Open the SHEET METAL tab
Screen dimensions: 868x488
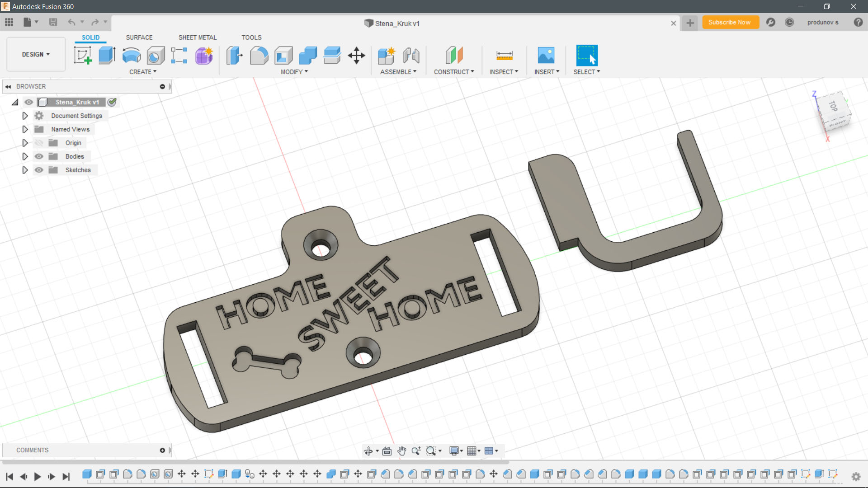coord(198,38)
